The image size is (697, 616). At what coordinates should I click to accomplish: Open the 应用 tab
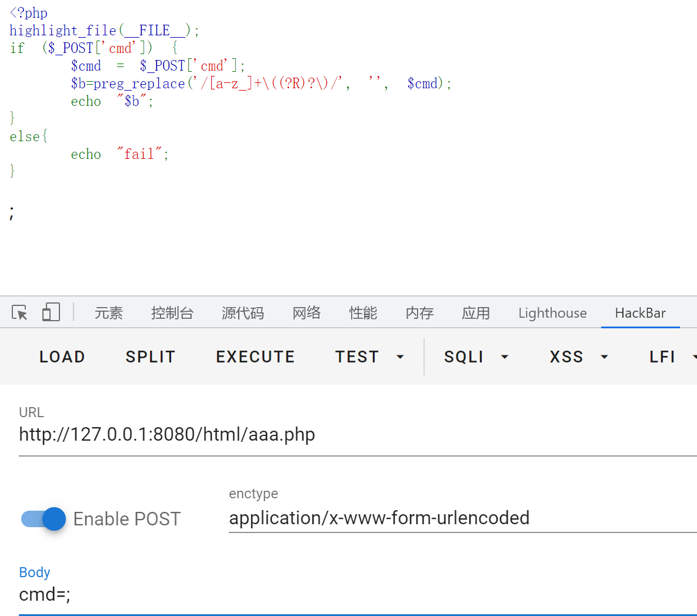click(x=476, y=313)
